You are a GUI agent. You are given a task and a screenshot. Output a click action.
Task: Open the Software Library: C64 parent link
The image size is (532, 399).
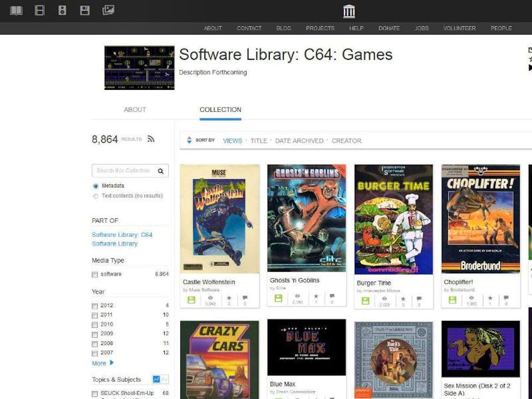coord(122,235)
